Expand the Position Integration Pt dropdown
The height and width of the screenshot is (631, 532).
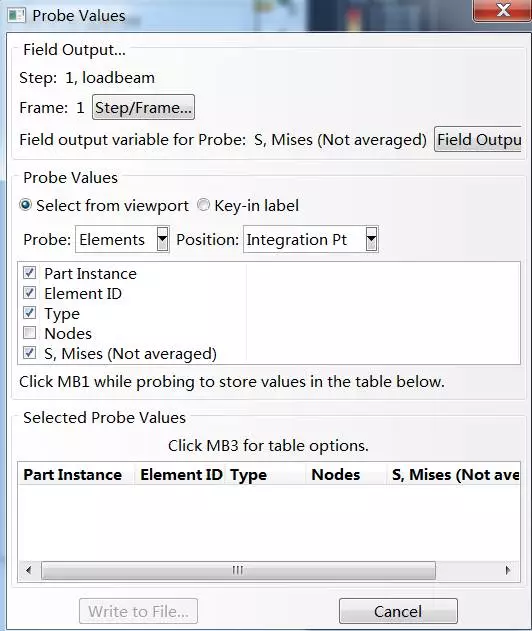[311, 239]
